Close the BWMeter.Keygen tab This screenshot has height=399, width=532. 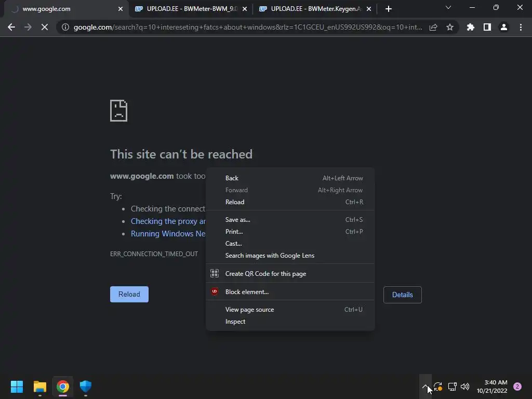(x=369, y=9)
